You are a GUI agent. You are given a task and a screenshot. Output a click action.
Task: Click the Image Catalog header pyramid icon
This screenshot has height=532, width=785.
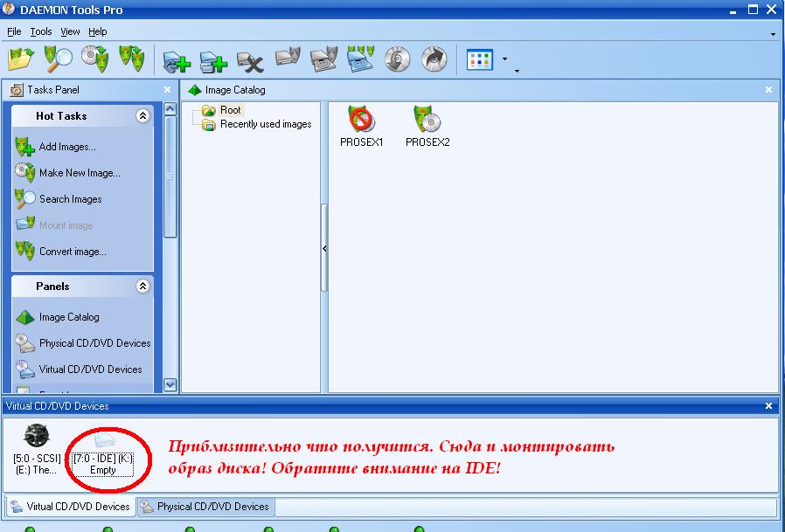click(194, 90)
